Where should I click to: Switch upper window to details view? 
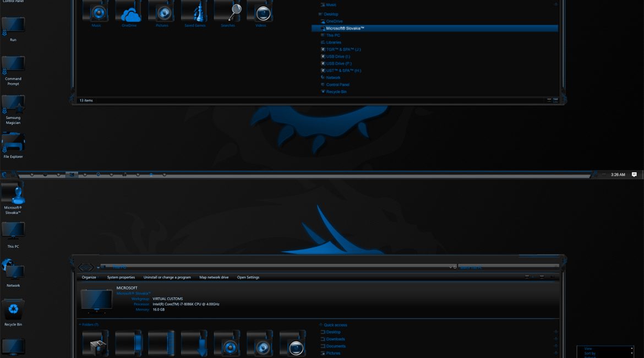[549, 100]
